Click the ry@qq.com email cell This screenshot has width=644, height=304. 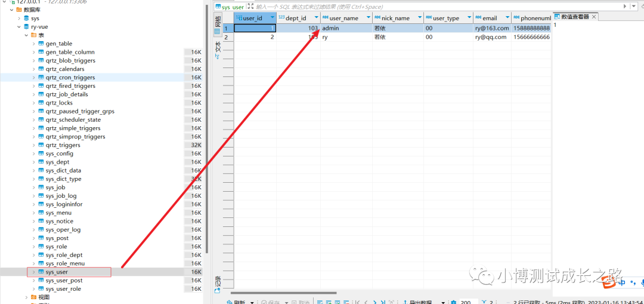coord(492,36)
